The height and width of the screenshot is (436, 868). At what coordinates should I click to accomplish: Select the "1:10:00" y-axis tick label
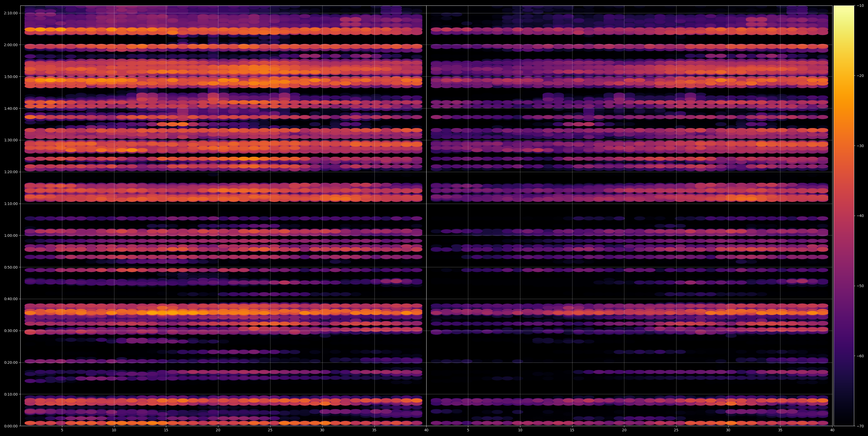tap(11, 204)
